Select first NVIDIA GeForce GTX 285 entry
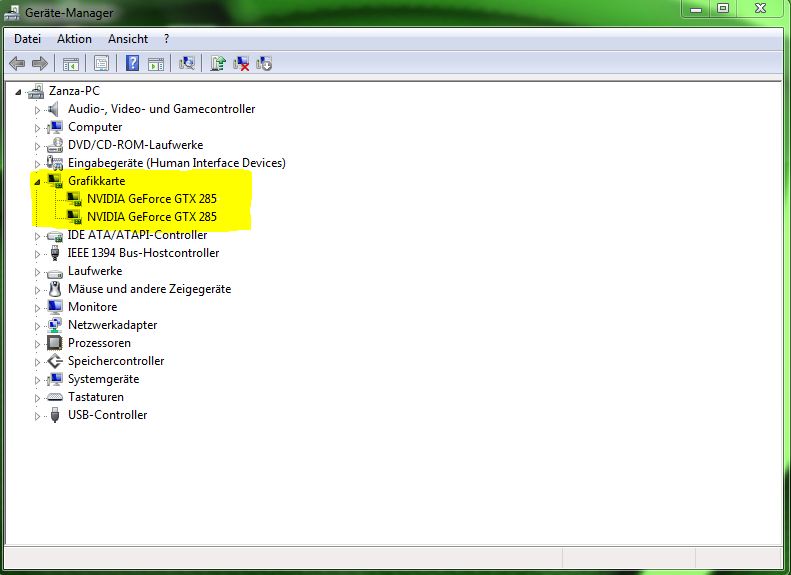This screenshot has height=575, width=791. coord(152,199)
